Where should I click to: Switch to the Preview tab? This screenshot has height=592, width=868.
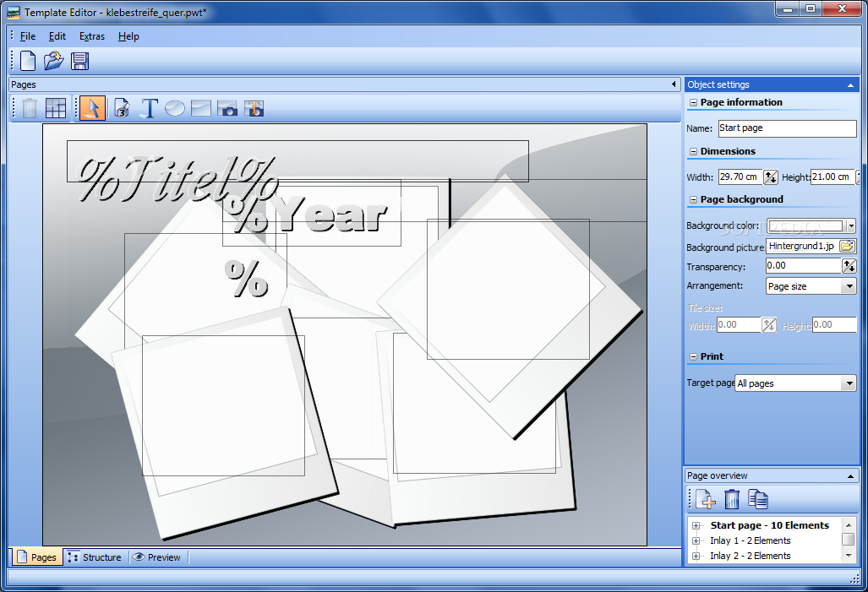(157, 557)
